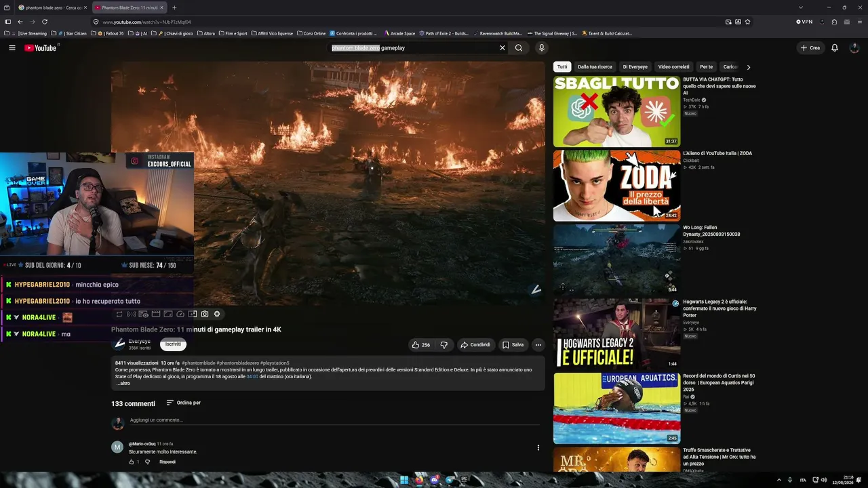This screenshot has height=488, width=868.
Task: Toggle the Iscriviti subscribe button
Action: [x=173, y=344]
